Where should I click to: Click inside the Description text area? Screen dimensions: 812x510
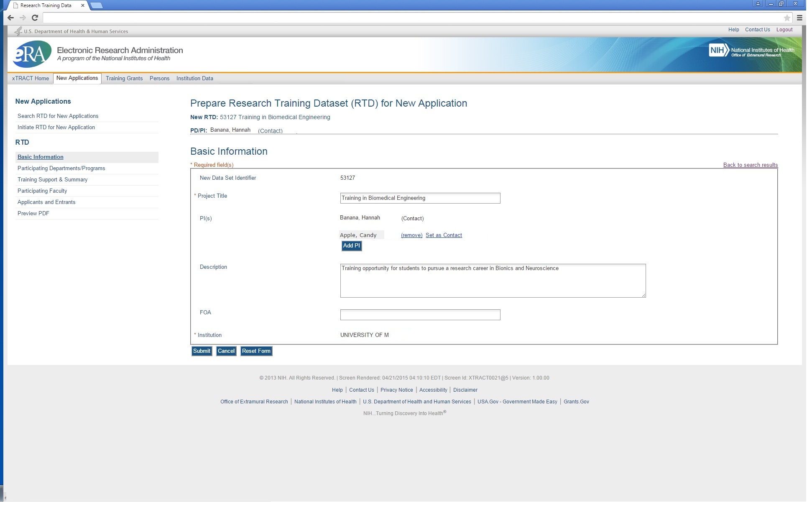point(493,281)
